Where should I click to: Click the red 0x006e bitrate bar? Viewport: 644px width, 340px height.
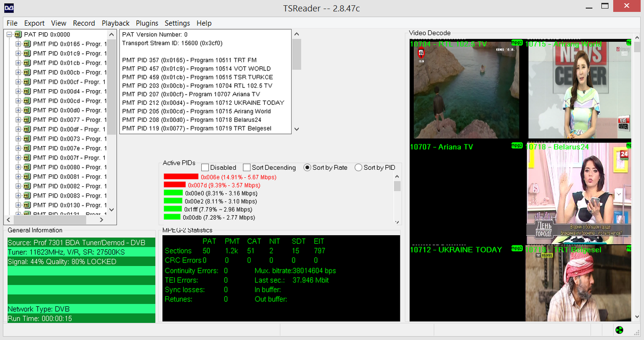[x=181, y=177]
